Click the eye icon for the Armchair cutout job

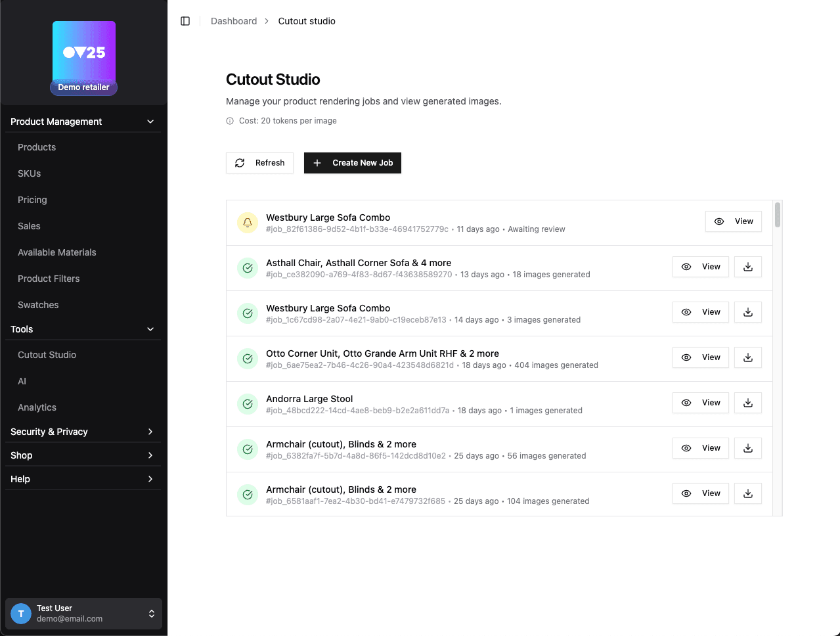[686, 448]
